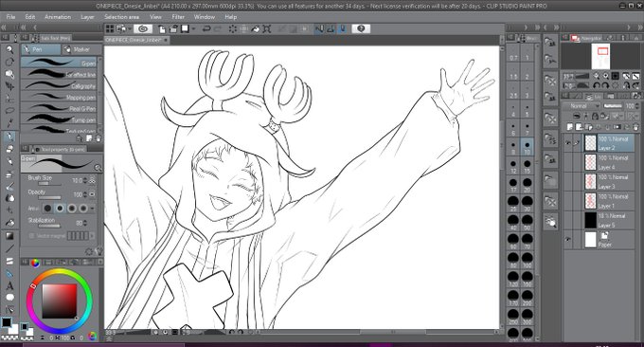Viewport: 644px width, 347px height.
Task: Open the Layer menu
Action: tap(87, 17)
